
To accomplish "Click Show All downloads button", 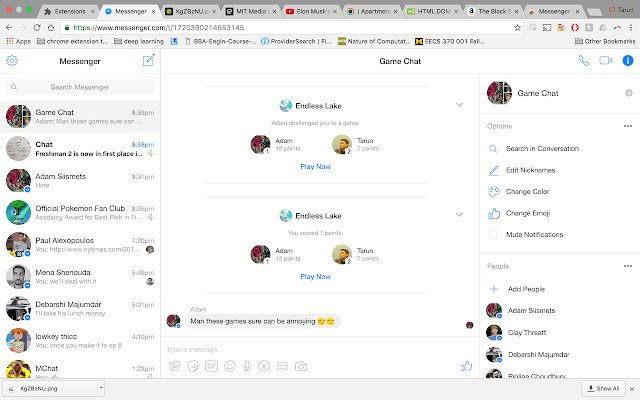I will pyautogui.click(x=603, y=388).
